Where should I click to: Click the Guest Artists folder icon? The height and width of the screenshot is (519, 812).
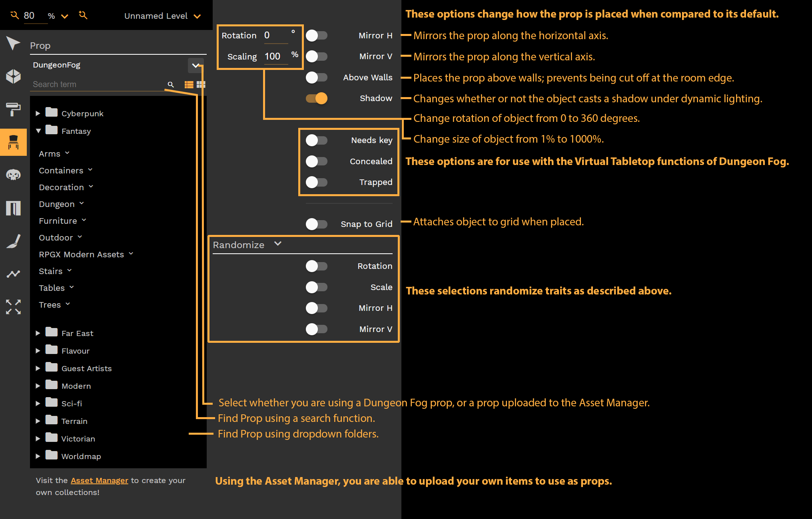click(51, 367)
